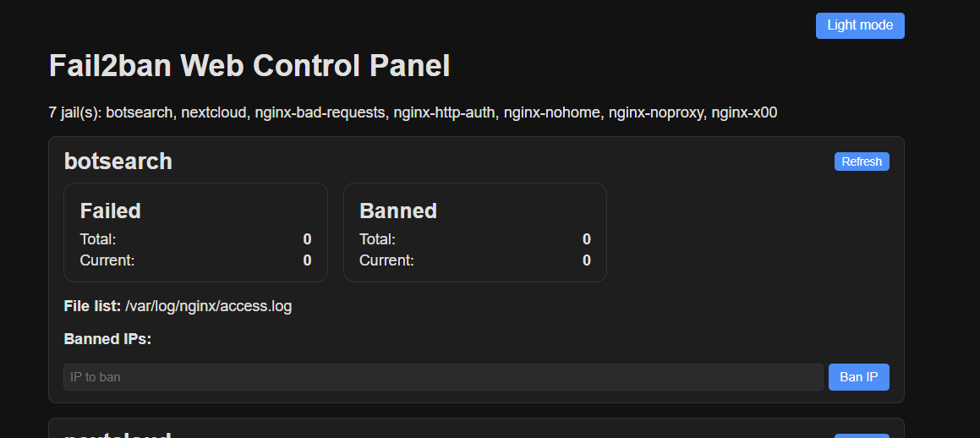Click the Banned card heading
Viewport: 980px width, 438px height.
(x=397, y=211)
